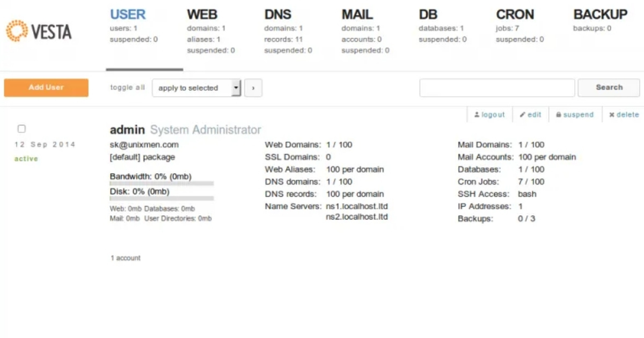644x338 pixels.
Task: Select the admin user checkbox
Action: pyautogui.click(x=21, y=129)
